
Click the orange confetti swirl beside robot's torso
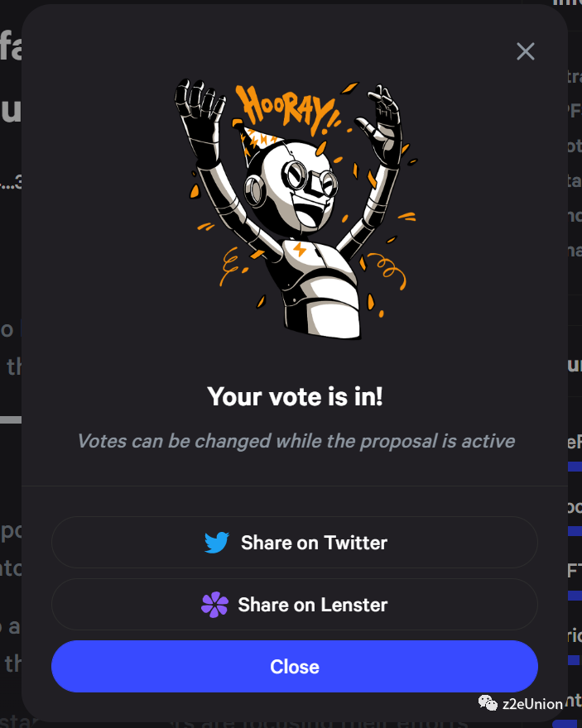click(x=387, y=271)
